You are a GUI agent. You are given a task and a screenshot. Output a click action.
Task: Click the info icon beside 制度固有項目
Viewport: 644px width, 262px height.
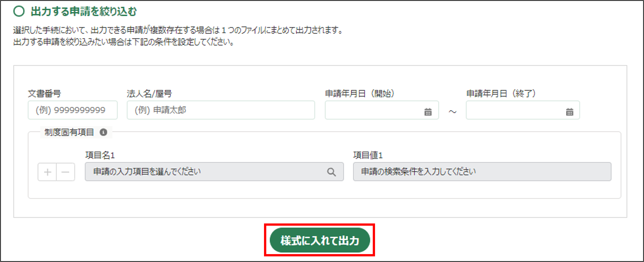[104, 132]
